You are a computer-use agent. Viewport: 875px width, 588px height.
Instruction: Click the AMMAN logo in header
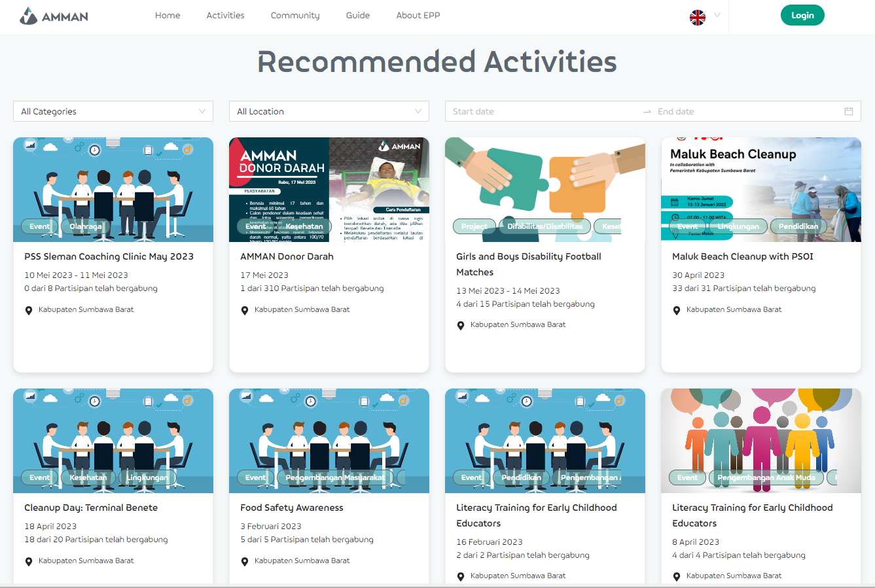point(54,16)
